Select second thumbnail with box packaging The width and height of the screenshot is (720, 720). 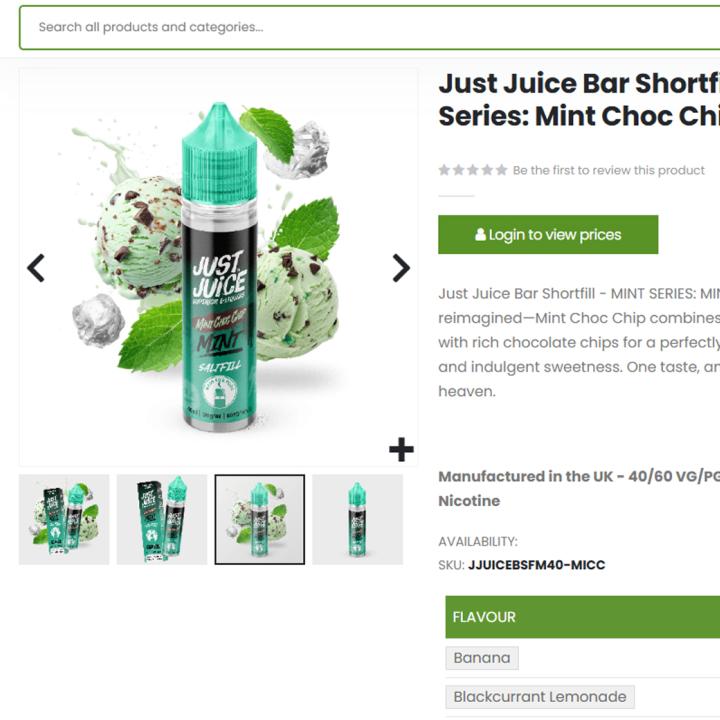coord(162,519)
